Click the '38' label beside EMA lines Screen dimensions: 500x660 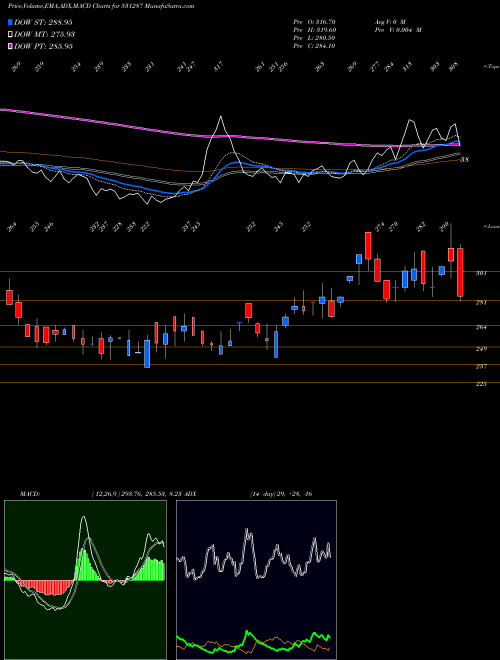click(465, 160)
